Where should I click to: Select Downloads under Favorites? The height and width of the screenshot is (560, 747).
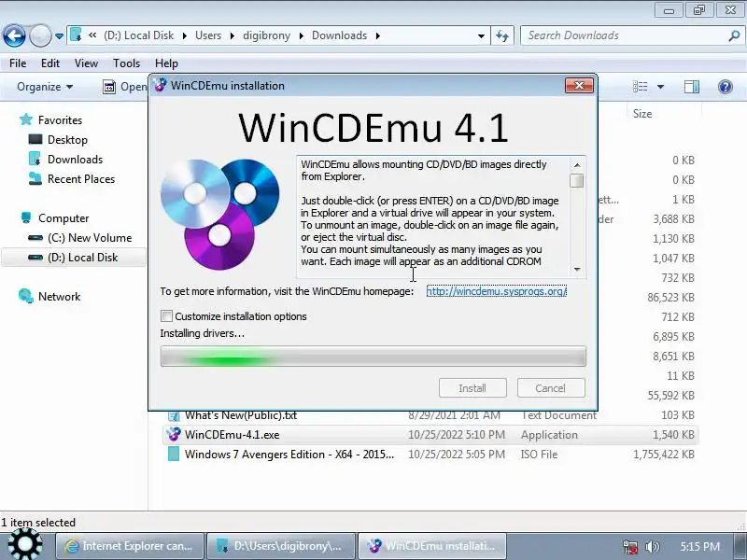75,160
